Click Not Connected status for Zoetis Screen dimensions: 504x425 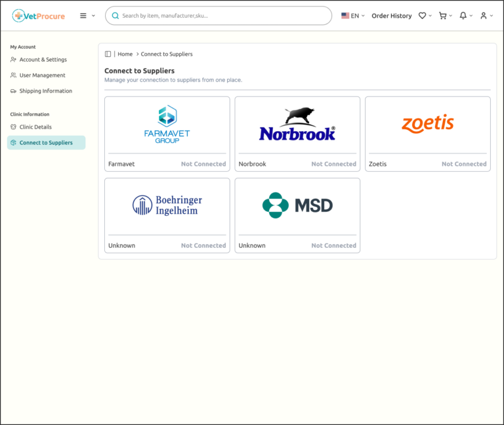pos(464,164)
